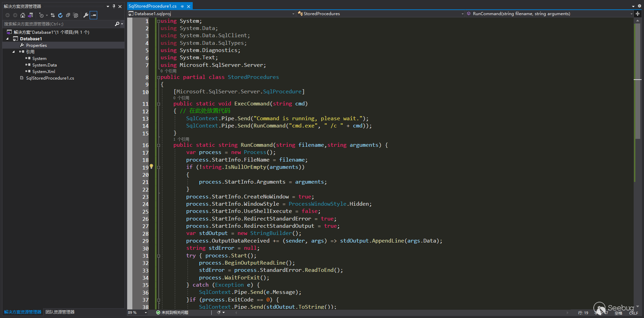Viewport: 644px width, 318px height.
Task: Collapse the Database1 project node
Action: point(7,39)
